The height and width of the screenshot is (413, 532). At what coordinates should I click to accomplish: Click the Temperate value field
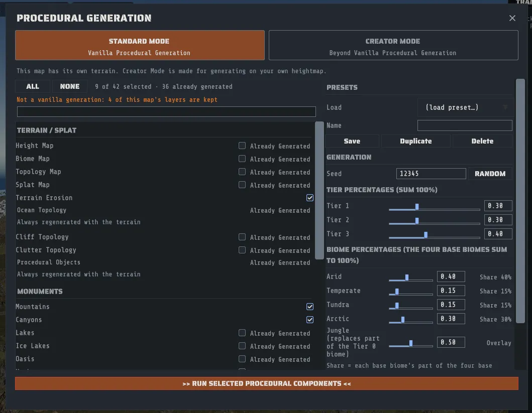(451, 291)
